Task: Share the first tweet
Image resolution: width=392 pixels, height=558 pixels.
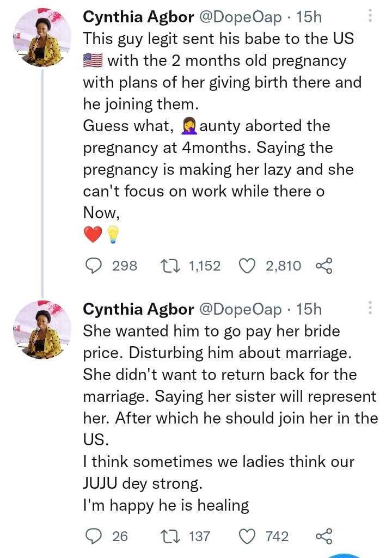Action: pos(323,266)
